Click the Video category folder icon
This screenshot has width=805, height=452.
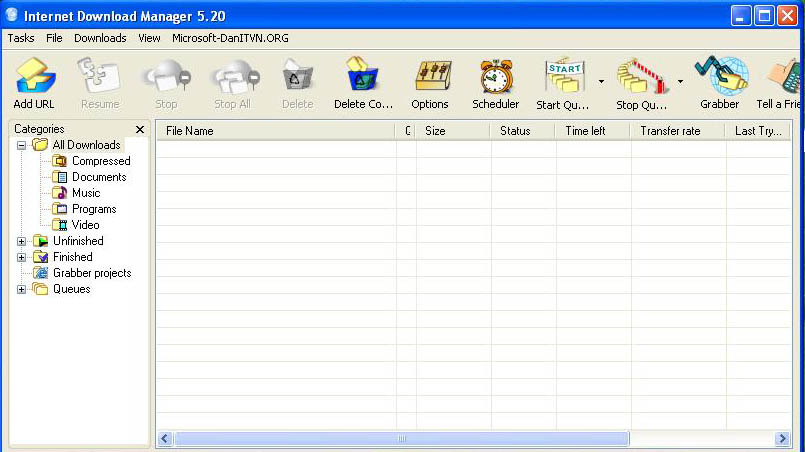[60, 225]
